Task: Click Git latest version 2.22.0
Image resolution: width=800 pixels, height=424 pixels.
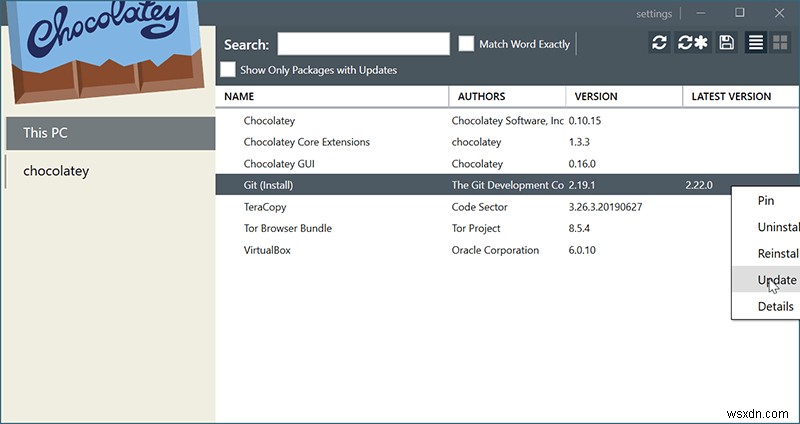Action: [x=699, y=185]
